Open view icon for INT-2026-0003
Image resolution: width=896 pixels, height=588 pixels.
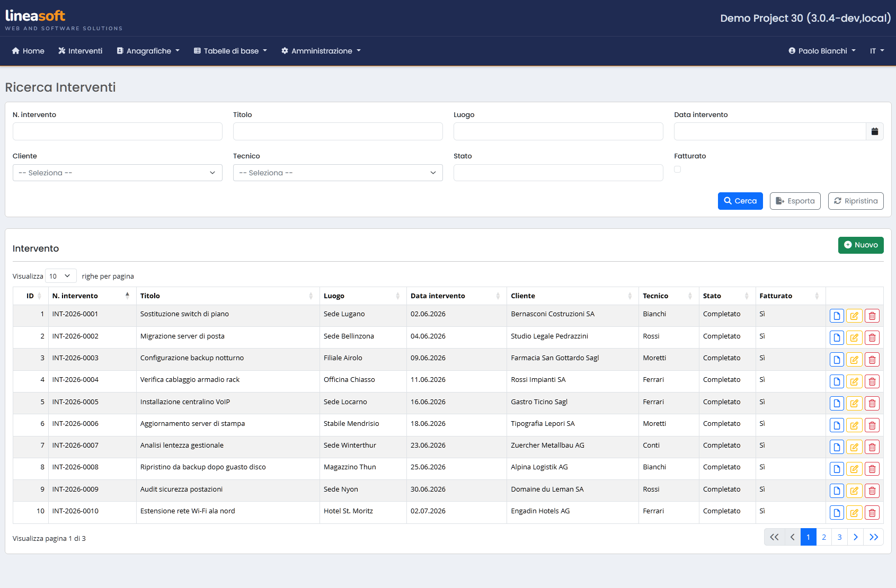click(x=837, y=360)
